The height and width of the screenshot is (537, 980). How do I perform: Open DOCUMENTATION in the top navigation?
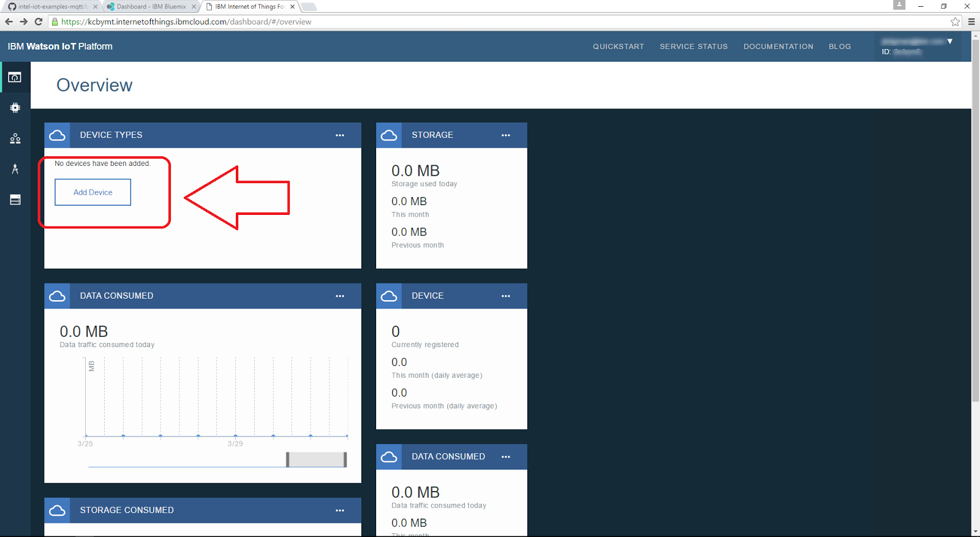click(778, 47)
